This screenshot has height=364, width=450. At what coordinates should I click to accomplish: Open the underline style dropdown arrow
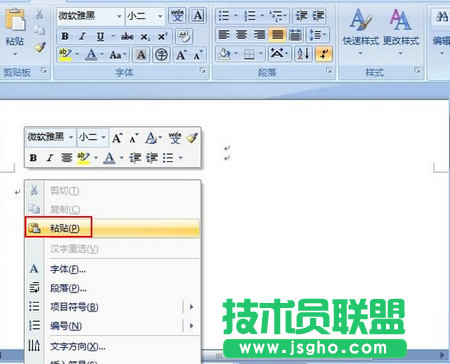(113, 36)
